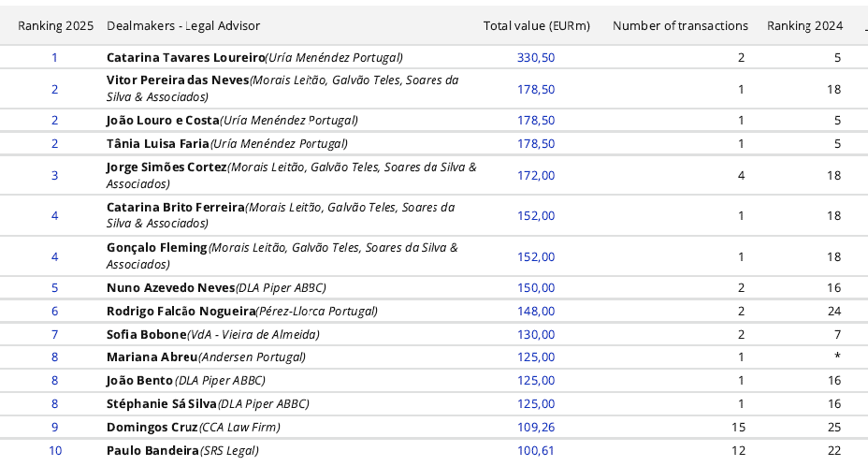Select Catarina Tavares Loureiro name

pos(186,58)
